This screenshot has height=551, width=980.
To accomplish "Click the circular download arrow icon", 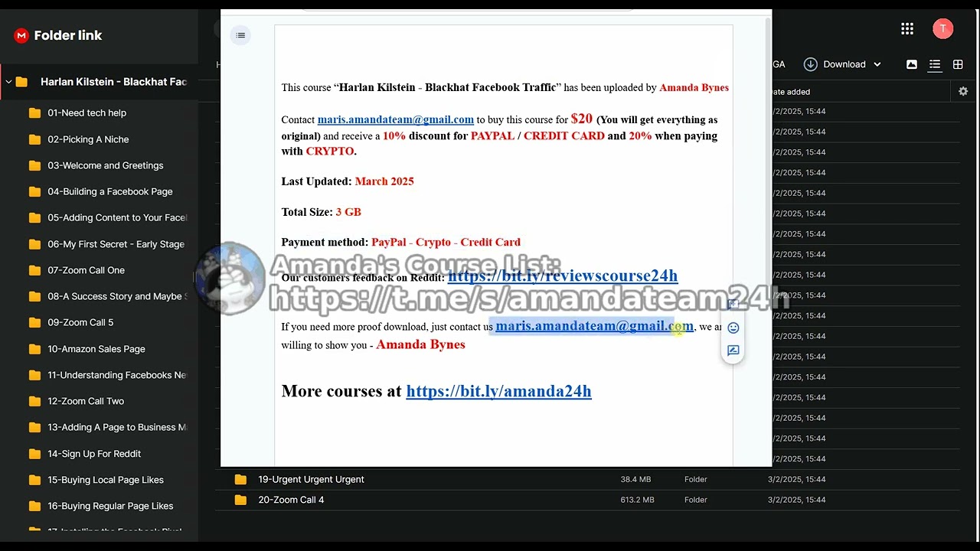I will pos(810,64).
